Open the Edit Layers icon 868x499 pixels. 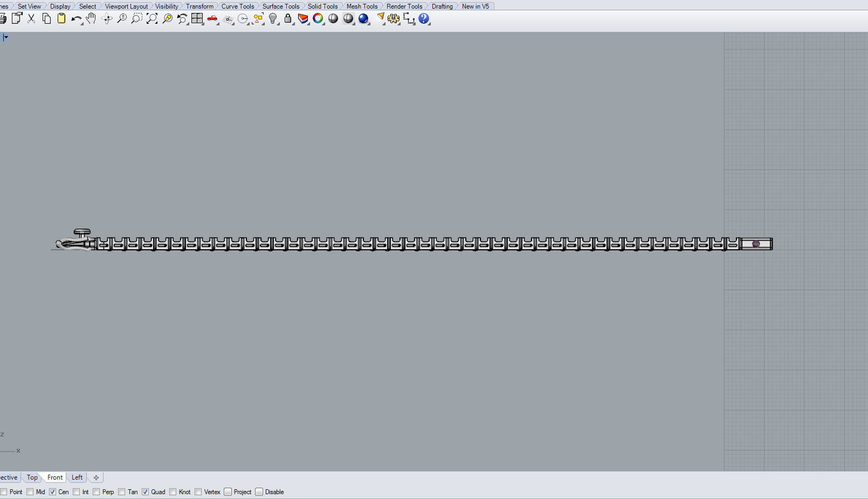coord(303,19)
